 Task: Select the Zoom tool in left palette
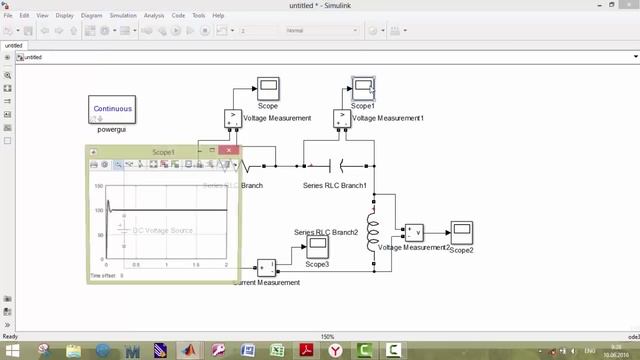[x=7, y=76]
